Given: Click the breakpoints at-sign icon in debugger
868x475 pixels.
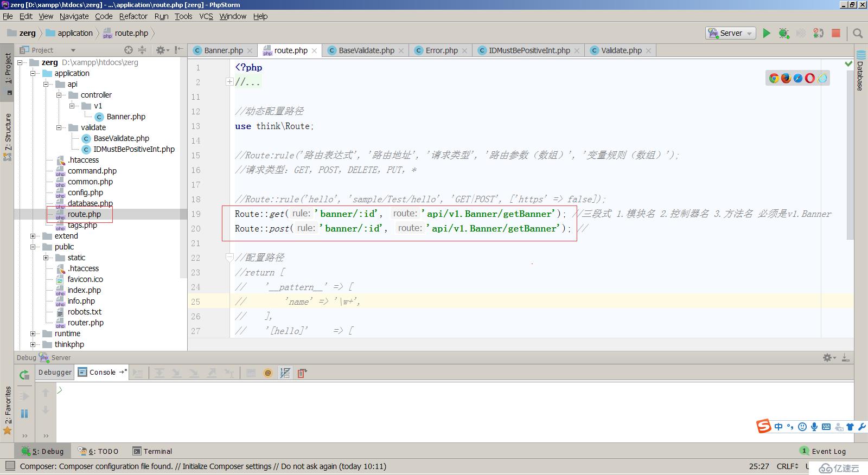Looking at the screenshot, I should coord(267,373).
